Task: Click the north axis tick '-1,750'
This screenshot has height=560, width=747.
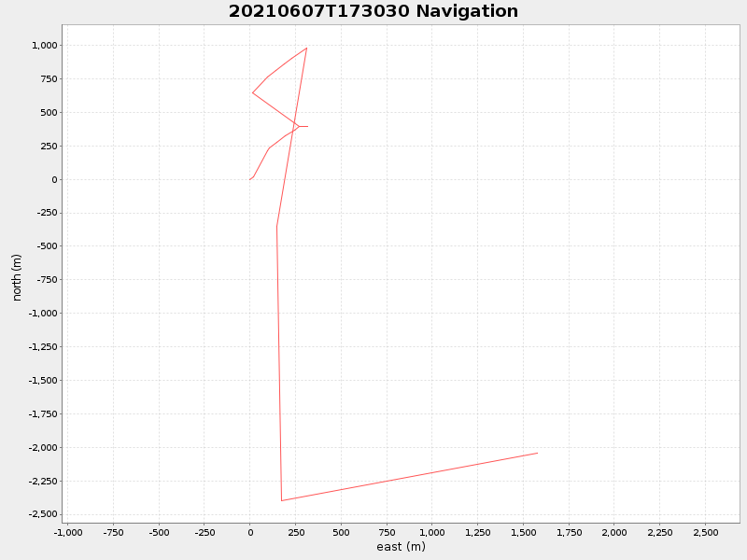Action: (x=43, y=413)
